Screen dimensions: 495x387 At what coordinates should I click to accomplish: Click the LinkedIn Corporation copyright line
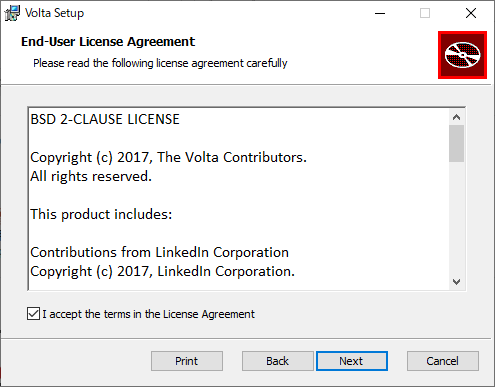click(x=163, y=271)
